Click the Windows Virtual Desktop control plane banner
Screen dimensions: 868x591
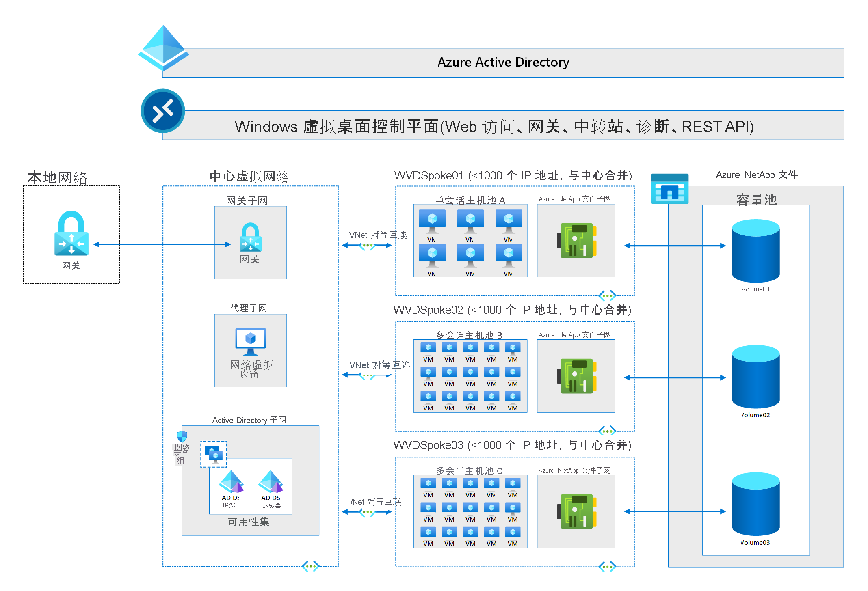(x=503, y=125)
